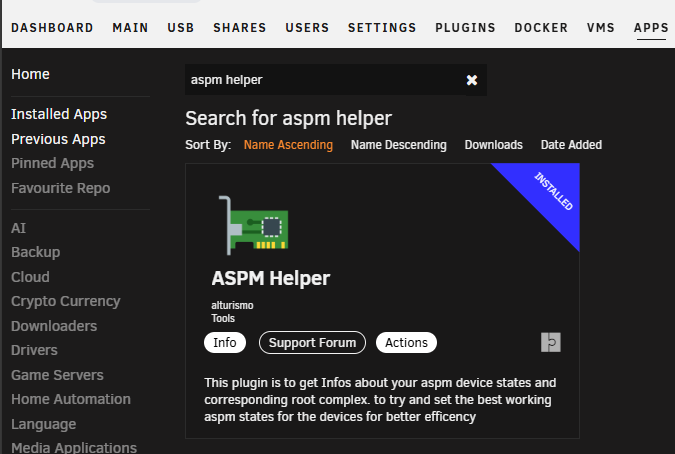Select the Cloud category
675x454 pixels.
(x=30, y=277)
